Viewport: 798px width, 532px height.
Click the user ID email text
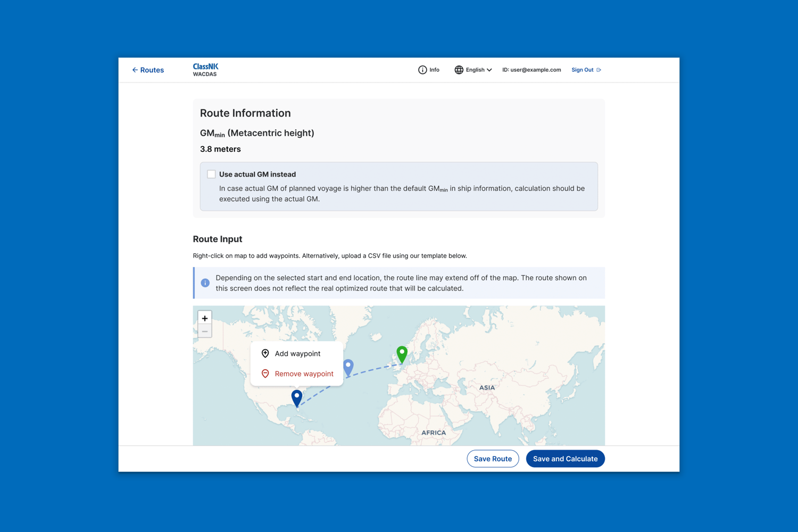(x=531, y=70)
